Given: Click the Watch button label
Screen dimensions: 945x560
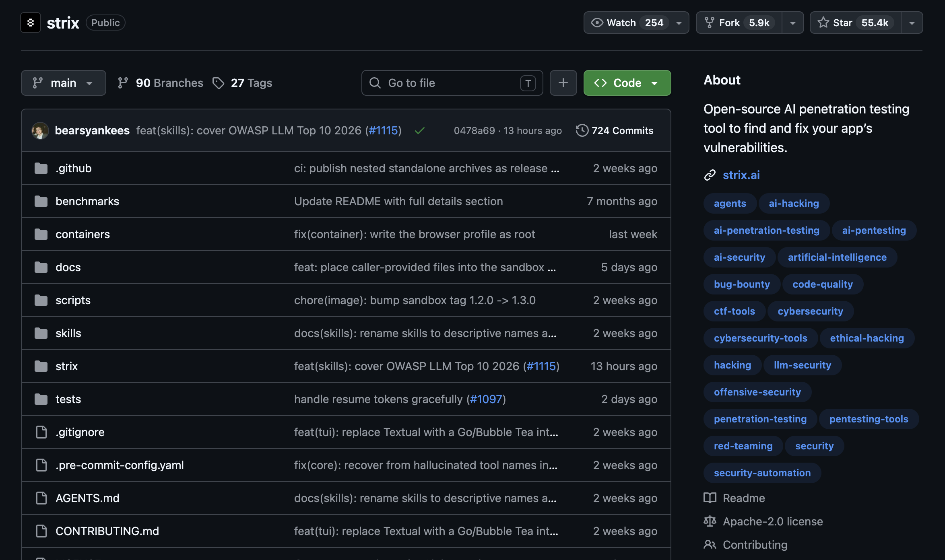Looking at the screenshot, I should pyautogui.click(x=621, y=23).
